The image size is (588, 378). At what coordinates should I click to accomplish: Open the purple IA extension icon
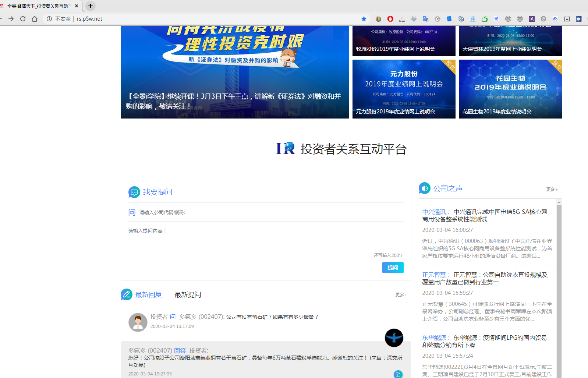[532, 19]
